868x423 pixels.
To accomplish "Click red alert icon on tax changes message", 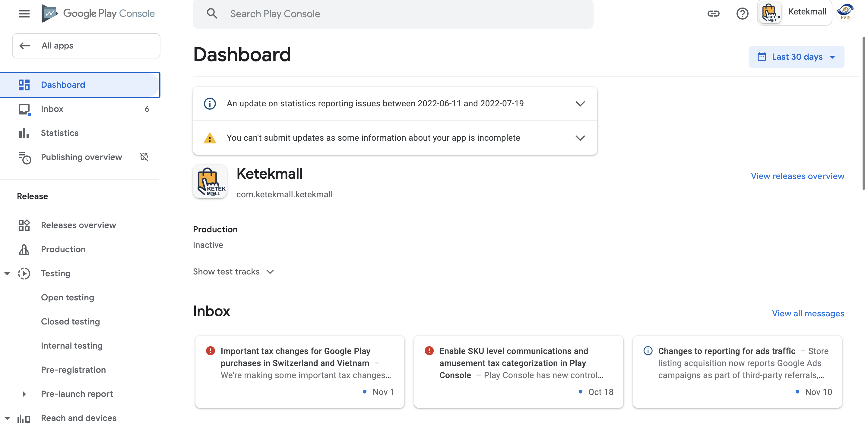I will tap(210, 351).
